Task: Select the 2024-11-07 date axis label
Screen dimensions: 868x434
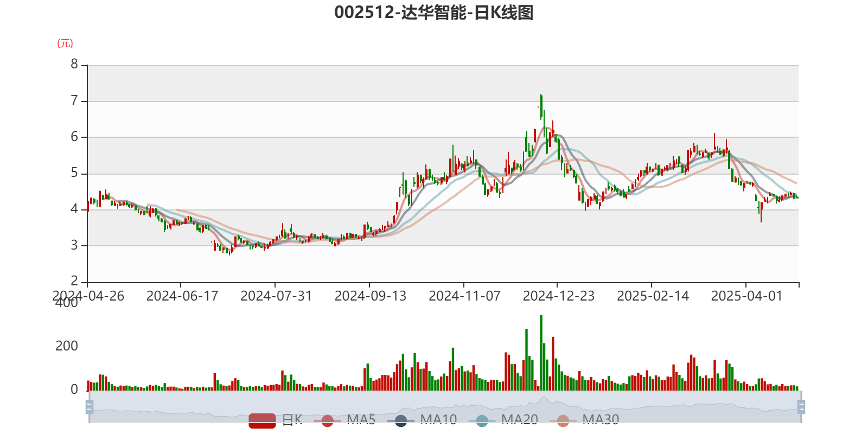Action: tap(464, 296)
